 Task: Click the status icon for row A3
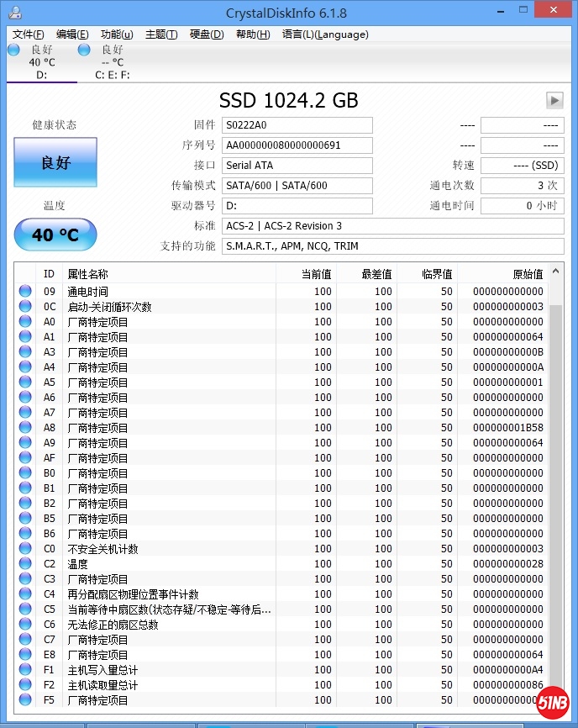tap(25, 351)
